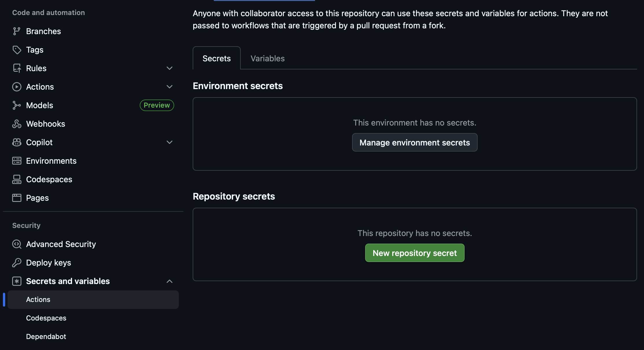
Task: Select the Secrets tab
Action: click(x=216, y=58)
